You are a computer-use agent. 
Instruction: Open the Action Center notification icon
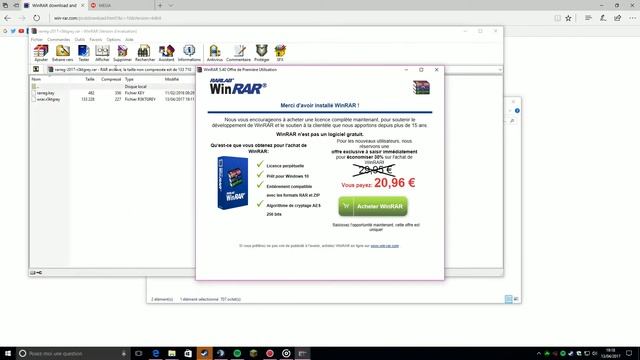pyautogui.click(x=630, y=353)
